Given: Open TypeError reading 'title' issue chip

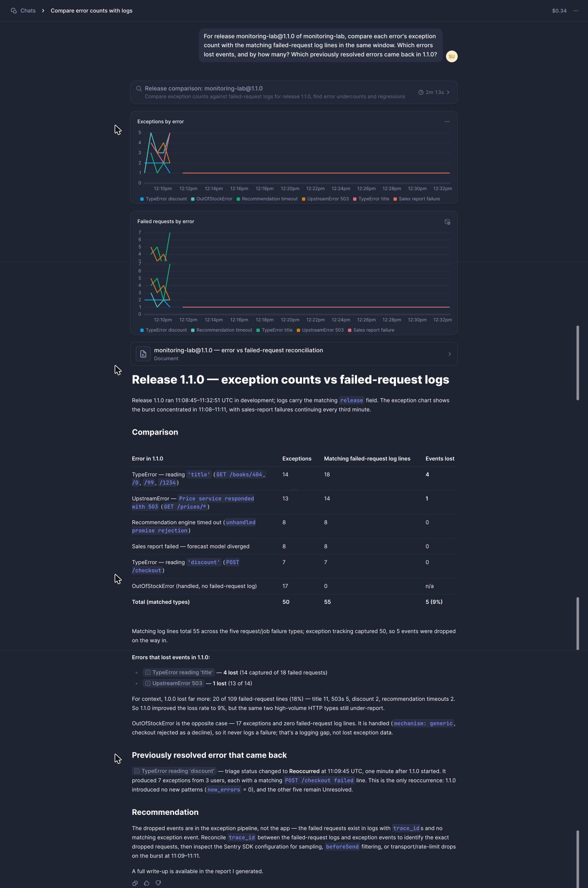Looking at the screenshot, I should (x=179, y=672).
